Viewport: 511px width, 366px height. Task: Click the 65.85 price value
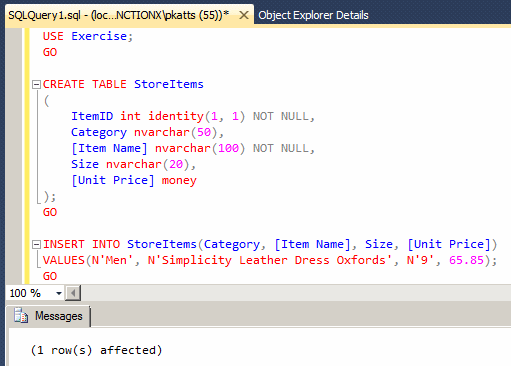click(x=466, y=260)
